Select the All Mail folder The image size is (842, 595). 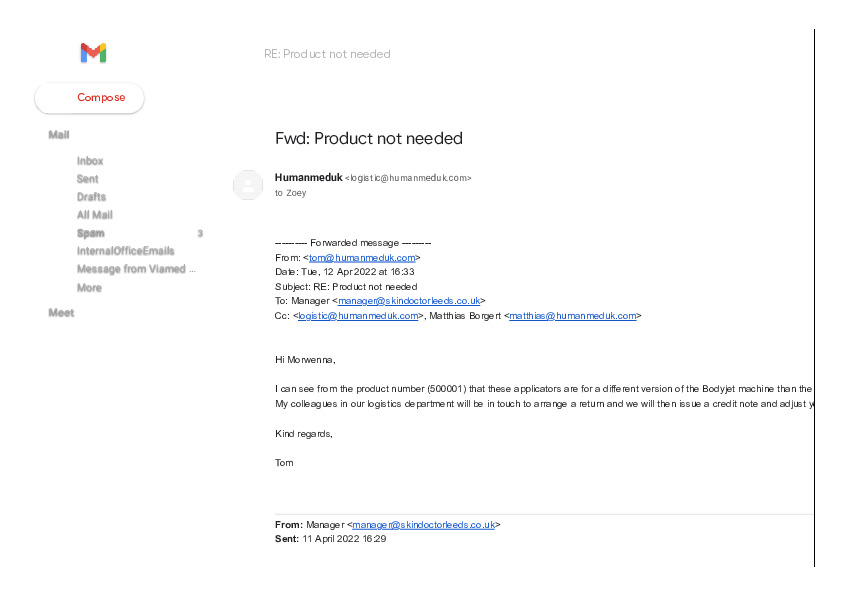click(x=95, y=215)
